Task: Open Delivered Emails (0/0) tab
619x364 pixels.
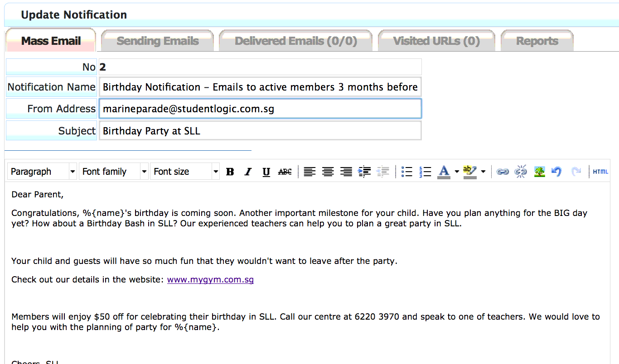Action: pyautogui.click(x=296, y=41)
